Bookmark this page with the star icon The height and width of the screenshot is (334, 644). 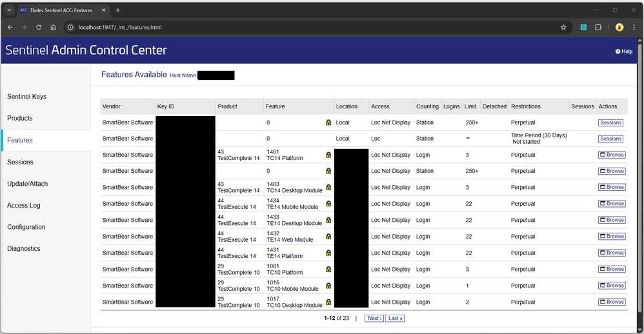[x=563, y=28]
